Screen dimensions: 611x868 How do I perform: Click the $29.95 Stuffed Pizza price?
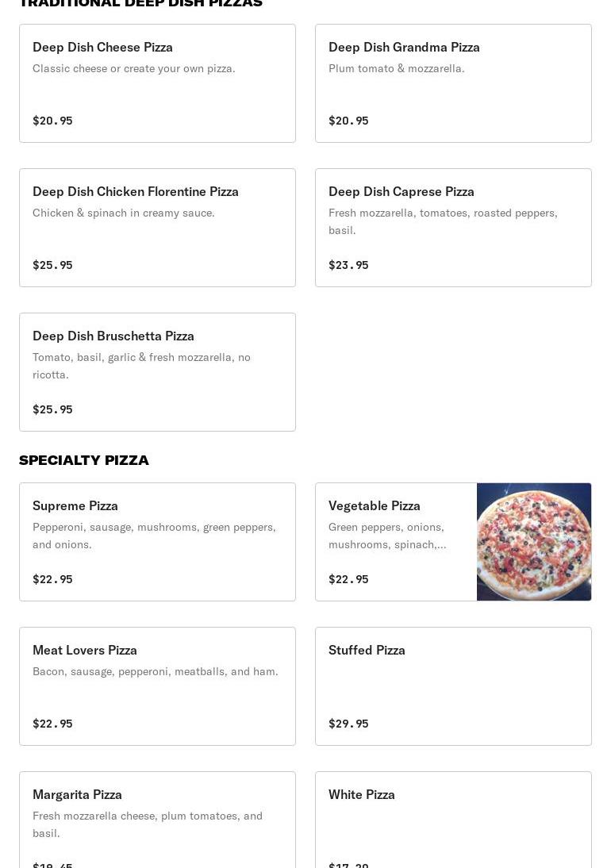tap(348, 724)
